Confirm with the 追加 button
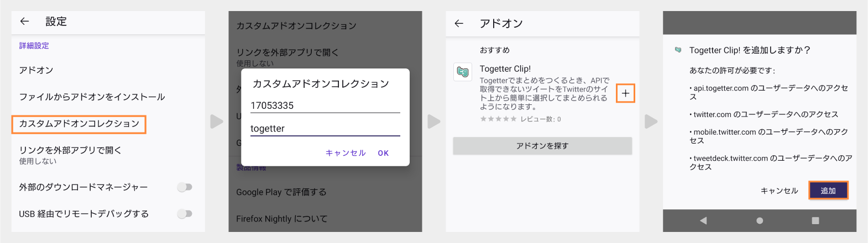The image size is (868, 243). click(x=828, y=191)
